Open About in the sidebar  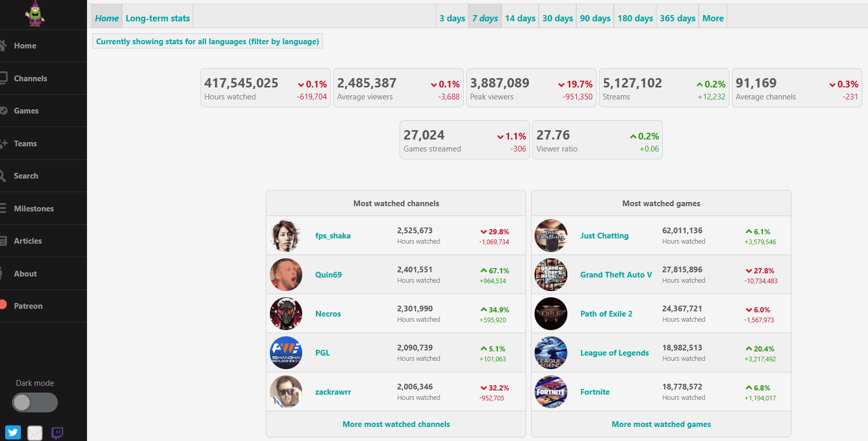click(43, 273)
